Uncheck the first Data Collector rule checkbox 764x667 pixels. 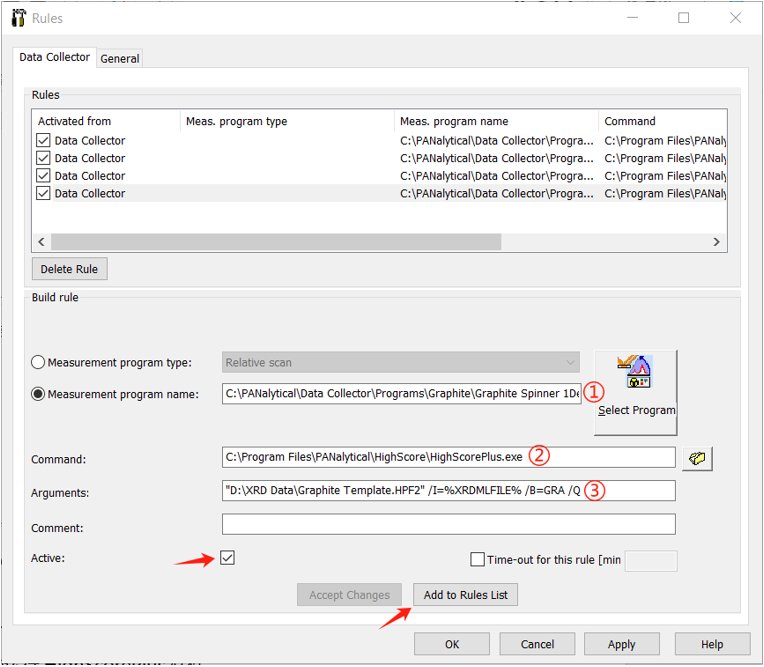click(43, 141)
